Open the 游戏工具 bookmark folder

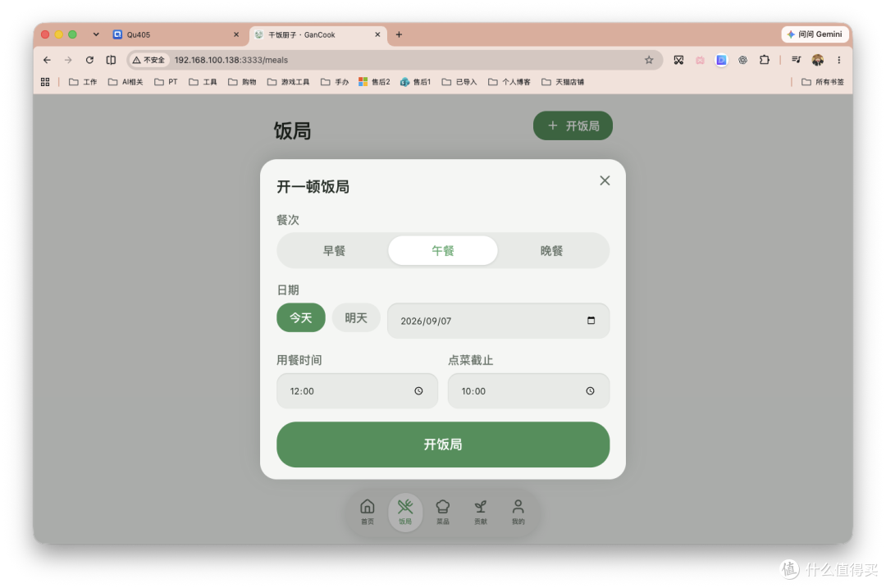click(x=288, y=82)
